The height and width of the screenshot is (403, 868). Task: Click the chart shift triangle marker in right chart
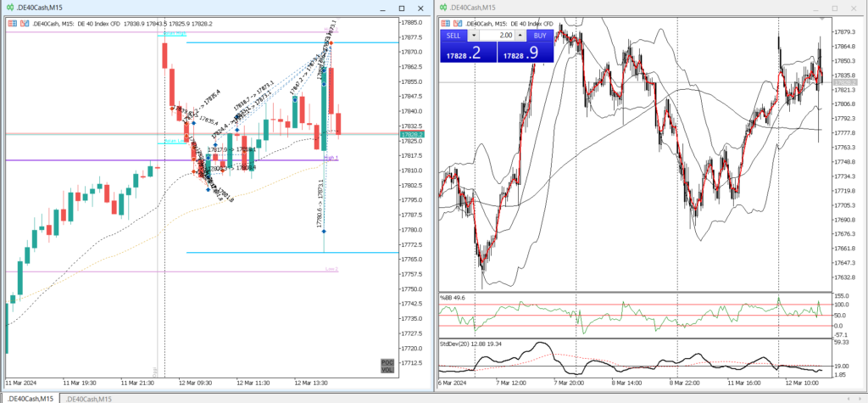click(x=822, y=19)
